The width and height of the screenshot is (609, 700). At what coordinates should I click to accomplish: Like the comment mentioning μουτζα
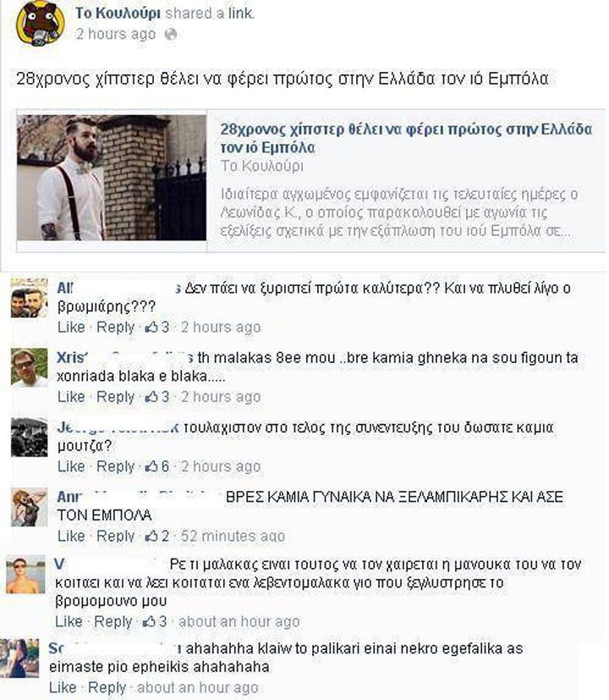click(x=71, y=466)
